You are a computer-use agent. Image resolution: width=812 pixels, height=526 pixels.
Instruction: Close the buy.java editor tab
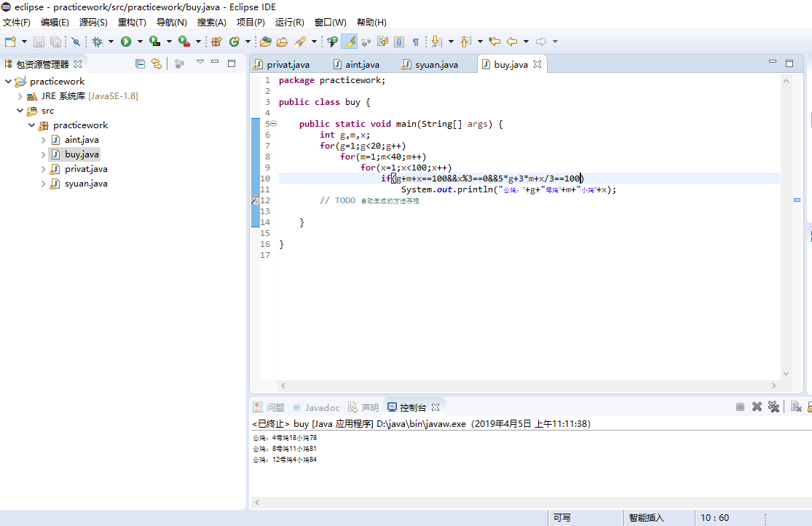pos(537,64)
